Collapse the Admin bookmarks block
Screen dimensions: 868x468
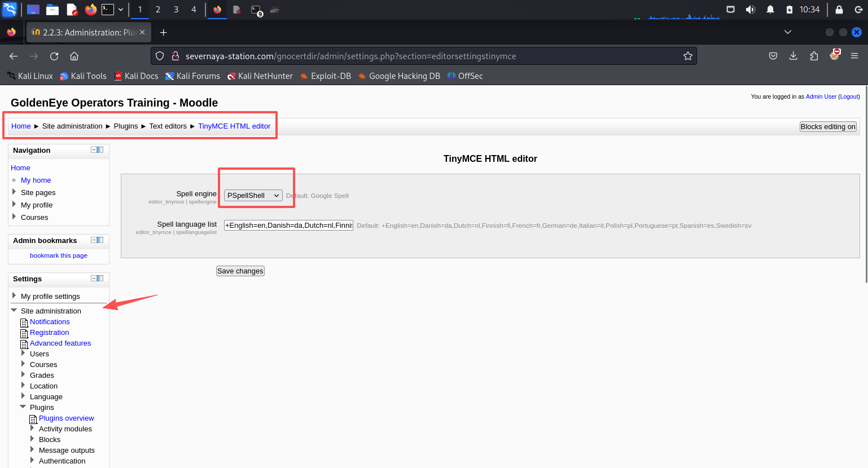[x=94, y=240]
